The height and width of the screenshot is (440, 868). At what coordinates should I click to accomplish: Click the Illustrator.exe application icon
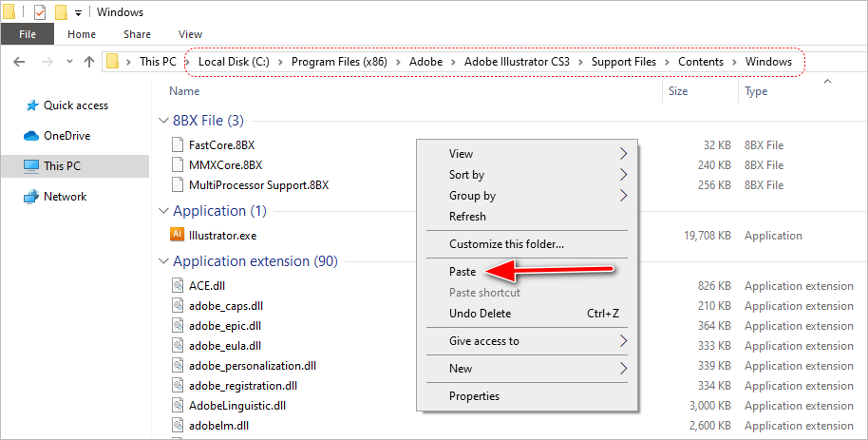[x=177, y=235]
